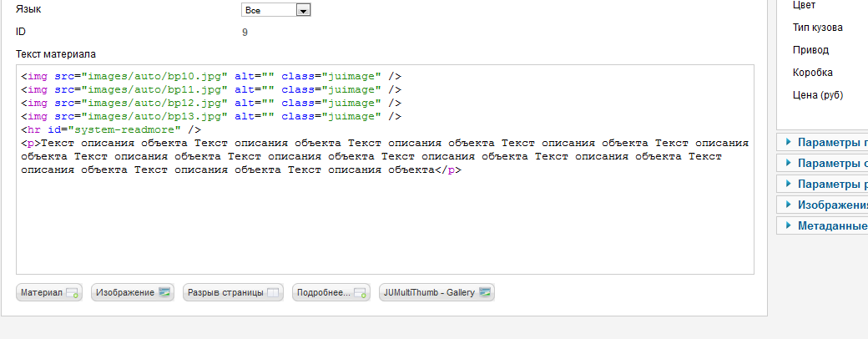This screenshot has width=868, height=339.
Task: Expand the Метаданные panel
Action: (822, 226)
